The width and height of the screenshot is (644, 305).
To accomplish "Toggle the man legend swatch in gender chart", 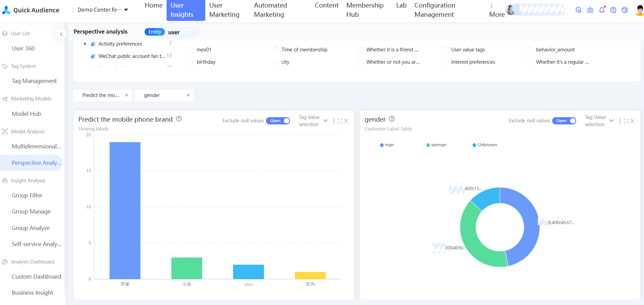I will click(x=382, y=145).
